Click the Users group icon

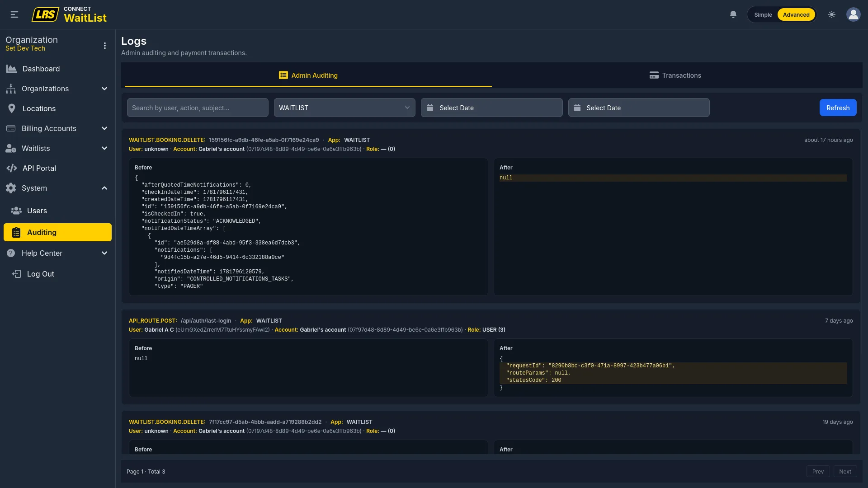tap(16, 211)
